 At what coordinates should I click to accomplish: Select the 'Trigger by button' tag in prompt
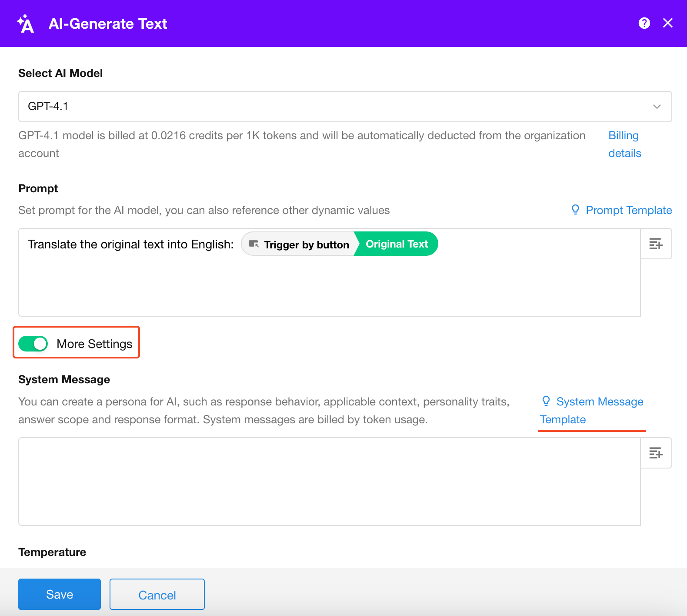click(x=306, y=244)
